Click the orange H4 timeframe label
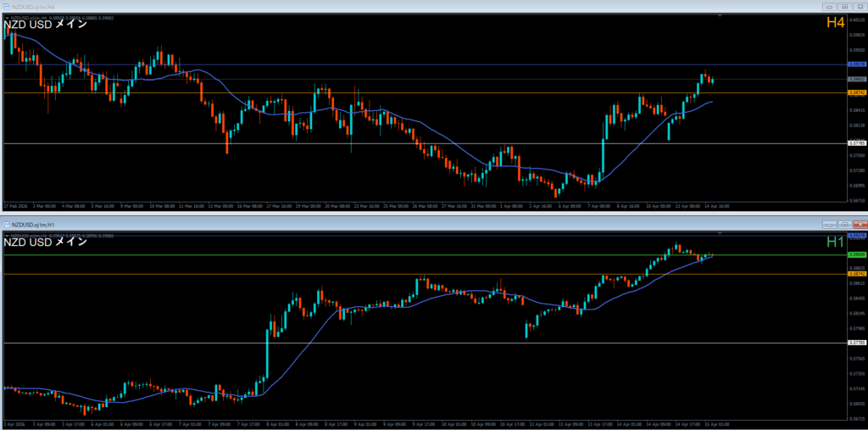Image resolution: width=868 pixels, height=430 pixels. [x=835, y=24]
